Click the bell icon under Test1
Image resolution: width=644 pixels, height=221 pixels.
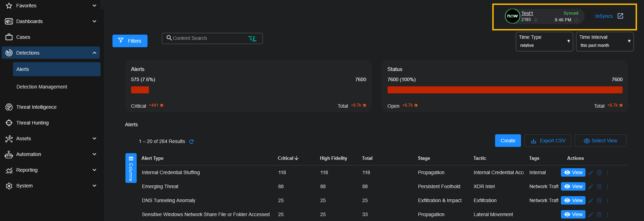536,20
